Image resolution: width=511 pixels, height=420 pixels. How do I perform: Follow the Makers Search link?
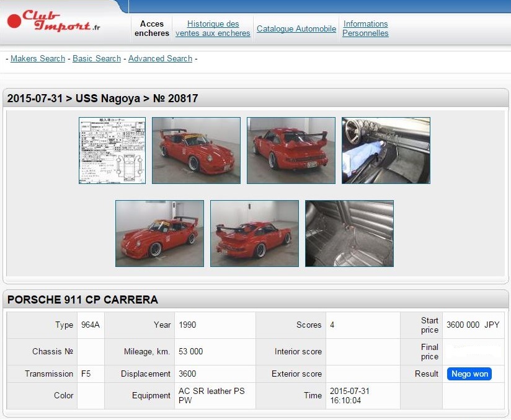click(38, 58)
